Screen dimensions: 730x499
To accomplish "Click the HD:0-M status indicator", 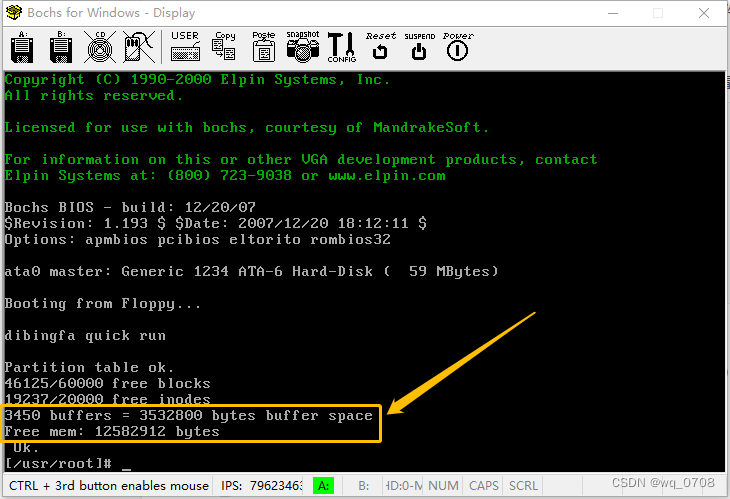I will click(x=404, y=486).
